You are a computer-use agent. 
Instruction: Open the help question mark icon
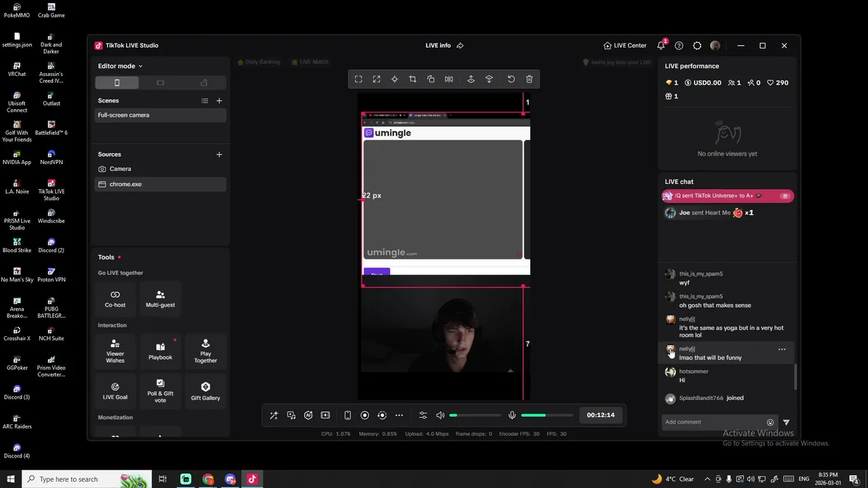coord(679,45)
